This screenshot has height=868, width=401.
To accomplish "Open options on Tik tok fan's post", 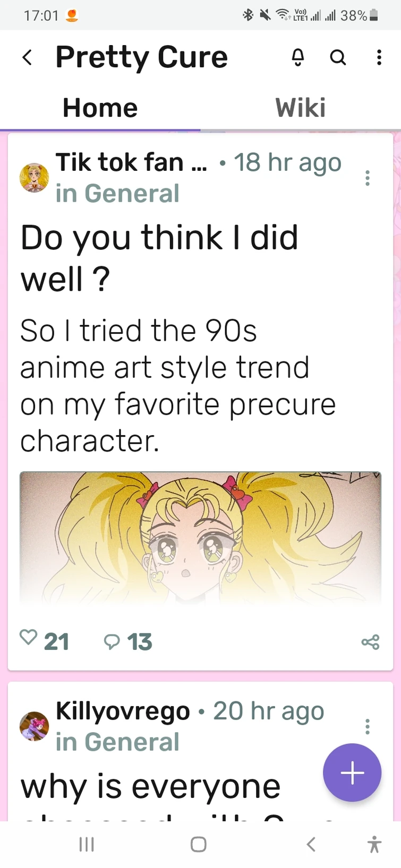I will [x=367, y=178].
